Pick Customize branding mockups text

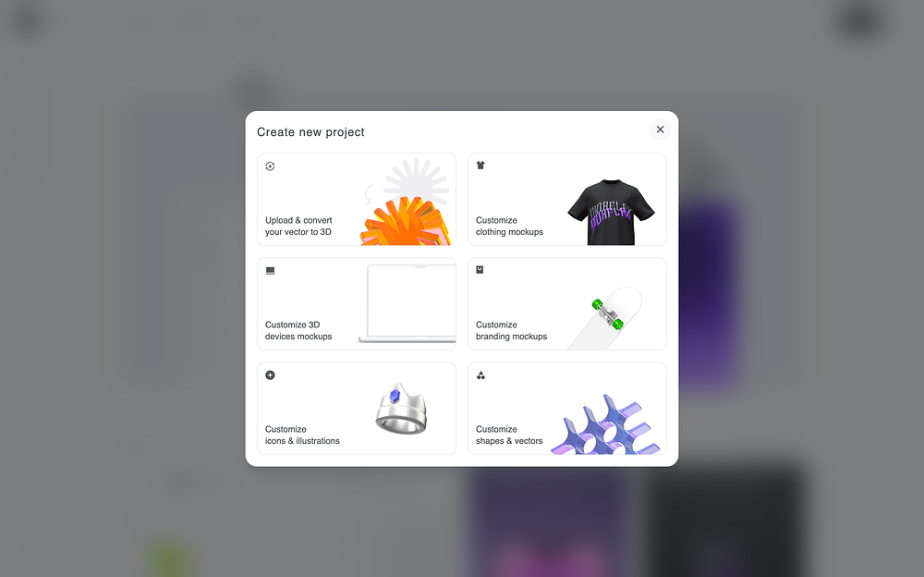tap(511, 330)
